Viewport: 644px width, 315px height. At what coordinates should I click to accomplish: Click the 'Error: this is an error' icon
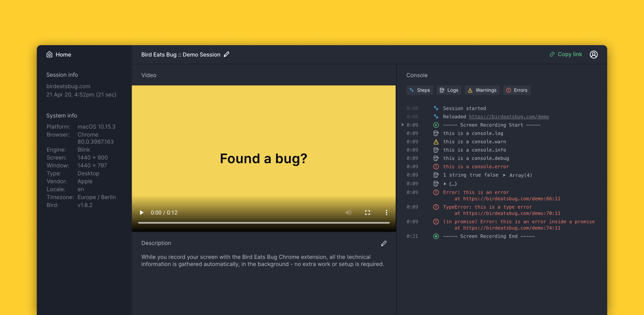[436, 192]
